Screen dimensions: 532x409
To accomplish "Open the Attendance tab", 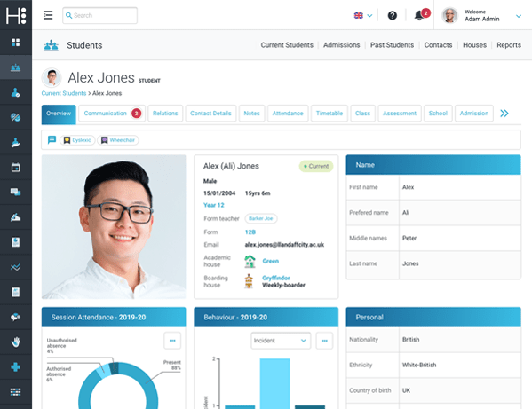I will (288, 114).
